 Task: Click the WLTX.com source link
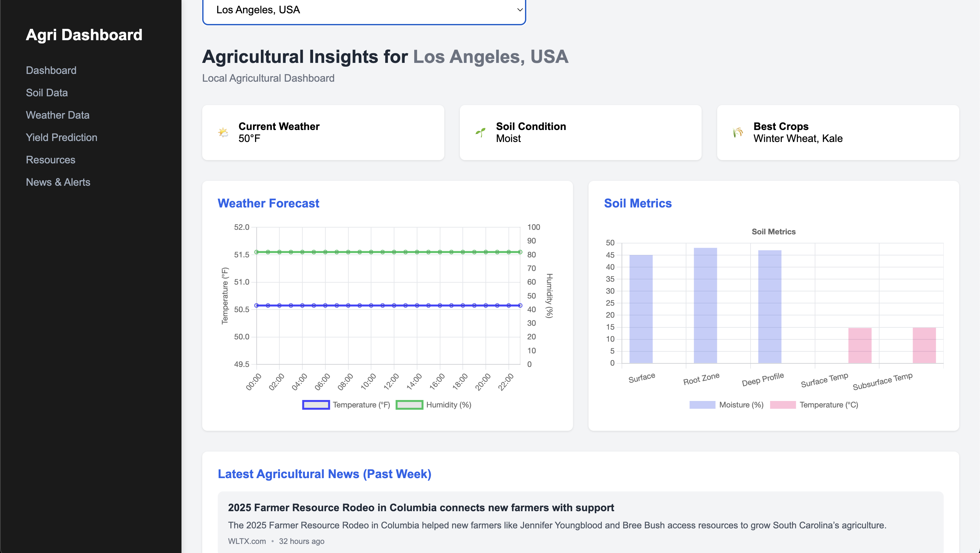pyautogui.click(x=247, y=541)
